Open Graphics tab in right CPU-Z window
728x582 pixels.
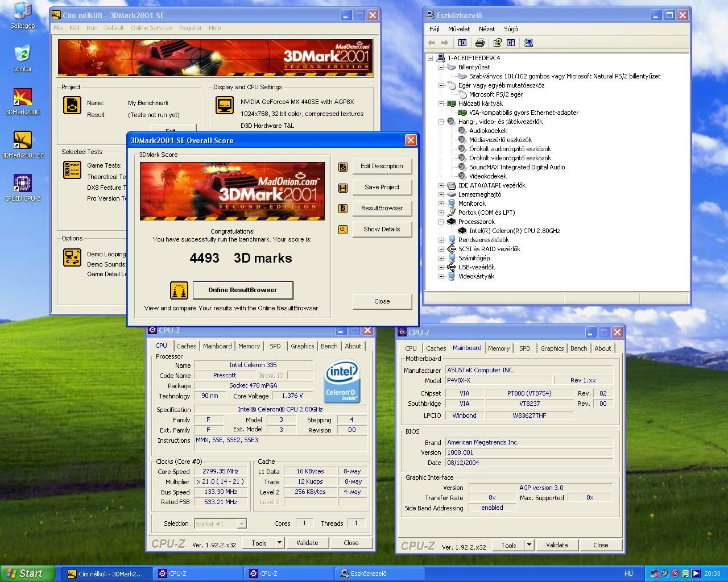pos(552,348)
